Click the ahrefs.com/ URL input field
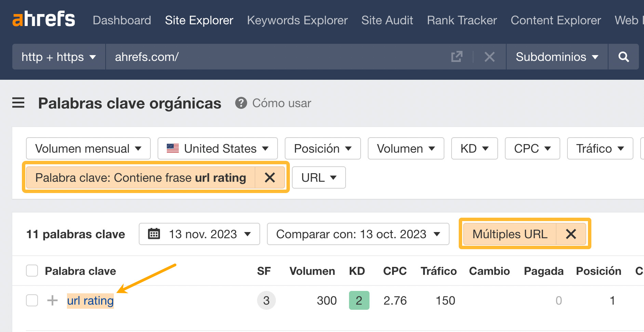Screen dimensions: 644x332 tap(239, 57)
